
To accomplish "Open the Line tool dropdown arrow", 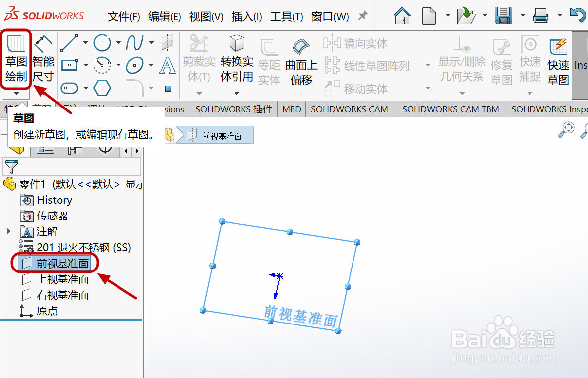I will pos(85,43).
